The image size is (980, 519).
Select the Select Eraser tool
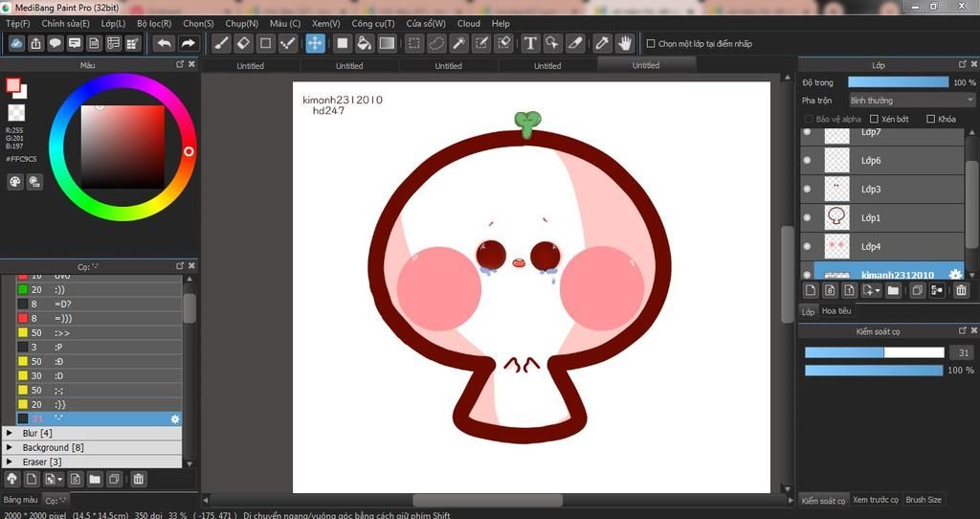503,43
